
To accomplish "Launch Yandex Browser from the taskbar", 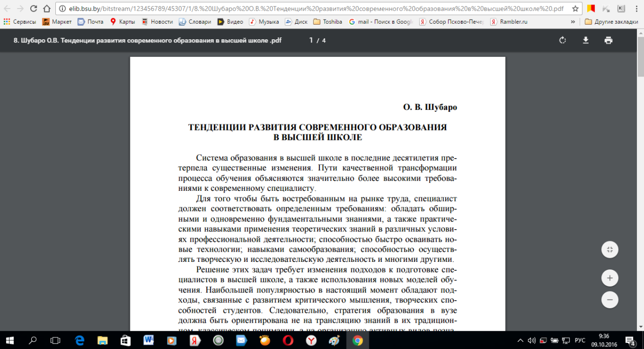I will pos(311,340).
